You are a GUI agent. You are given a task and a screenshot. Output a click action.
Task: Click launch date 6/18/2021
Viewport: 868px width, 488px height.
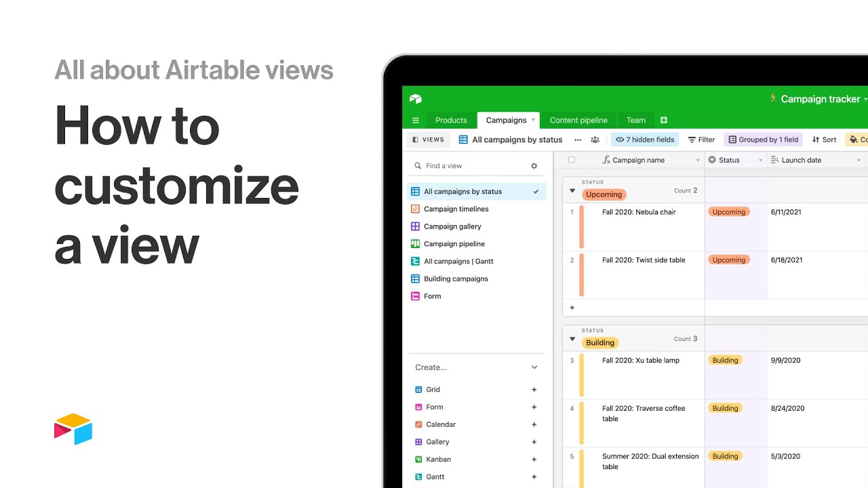click(x=786, y=260)
